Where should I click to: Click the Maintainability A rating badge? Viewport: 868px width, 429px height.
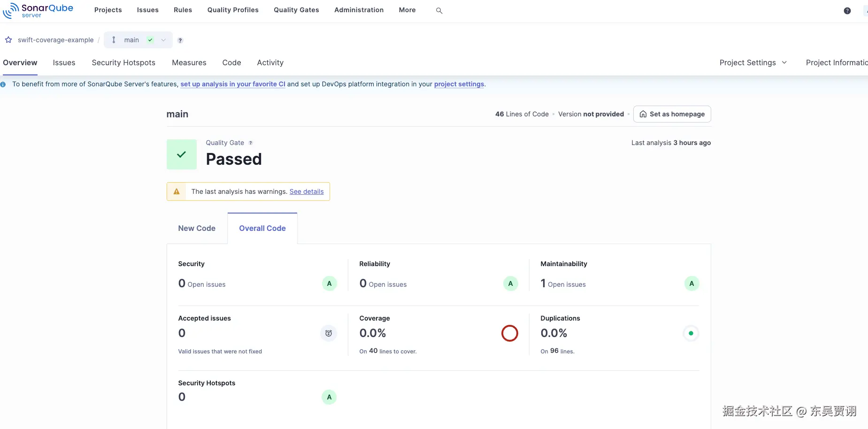(691, 283)
